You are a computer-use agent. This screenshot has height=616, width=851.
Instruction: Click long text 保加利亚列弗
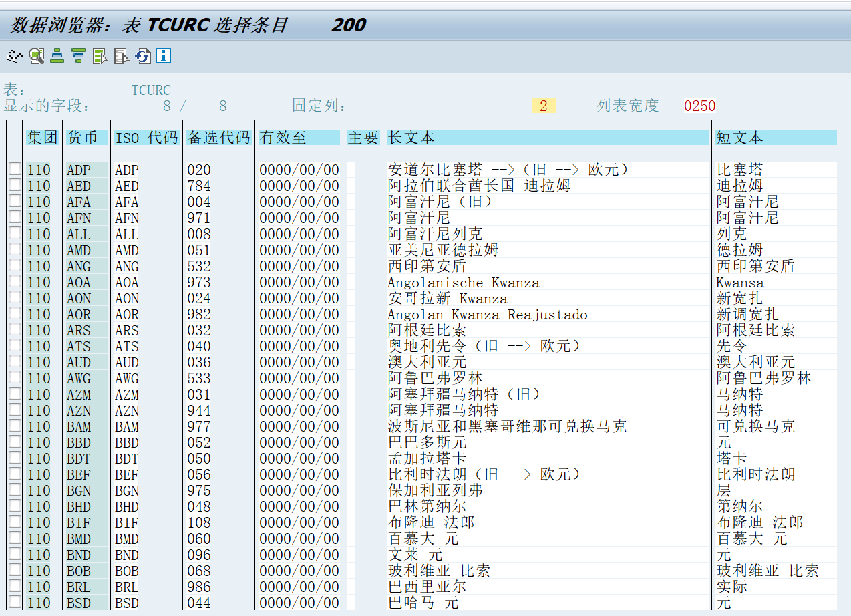pos(436,490)
